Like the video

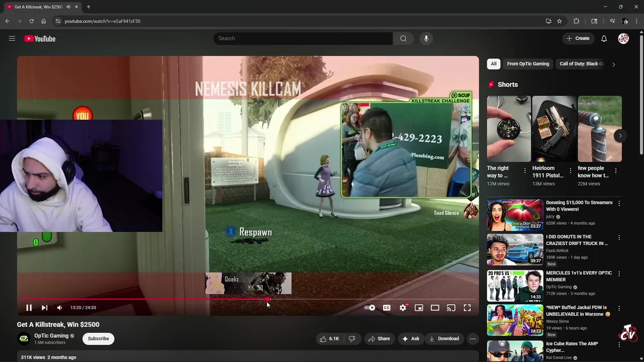330,339
